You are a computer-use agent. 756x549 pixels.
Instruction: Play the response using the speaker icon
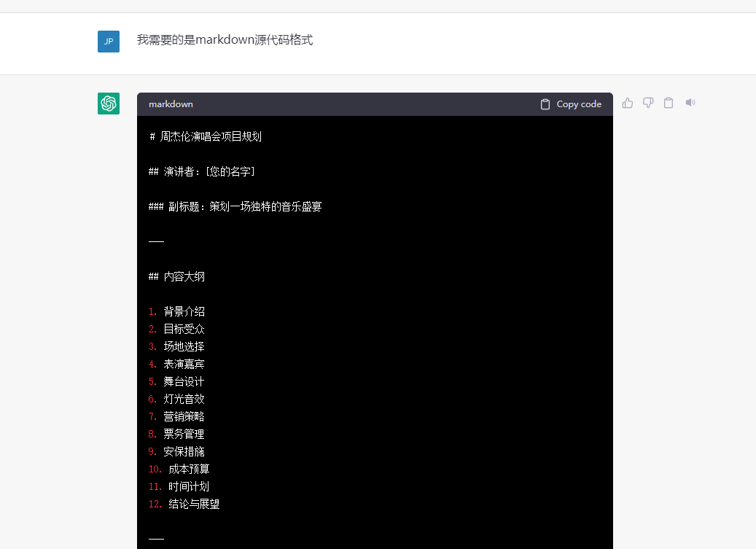690,103
